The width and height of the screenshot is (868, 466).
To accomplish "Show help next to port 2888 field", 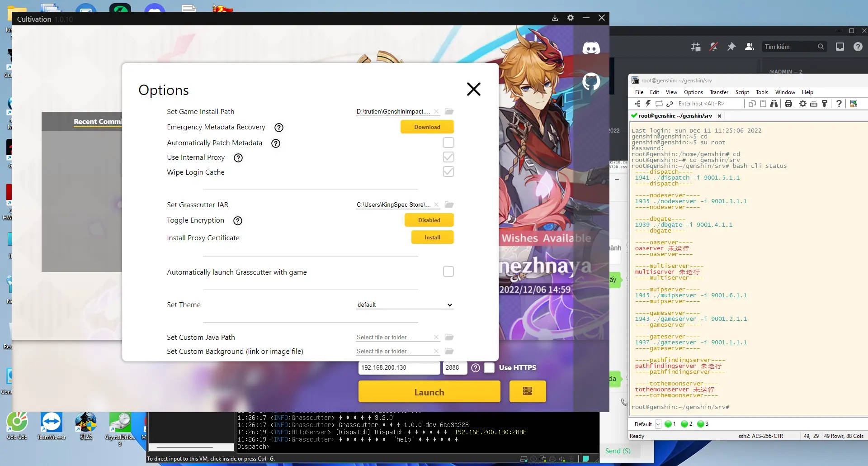I will [x=476, y=368].
